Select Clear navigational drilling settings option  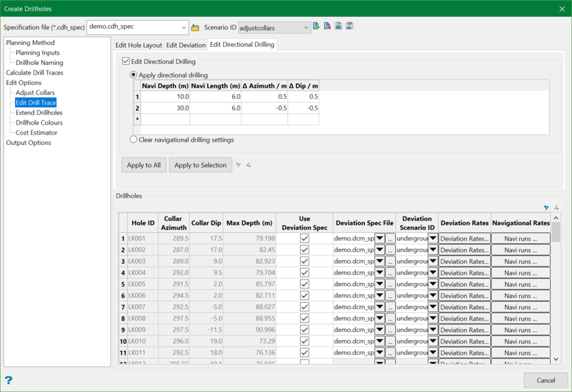[x=133, y=140]
